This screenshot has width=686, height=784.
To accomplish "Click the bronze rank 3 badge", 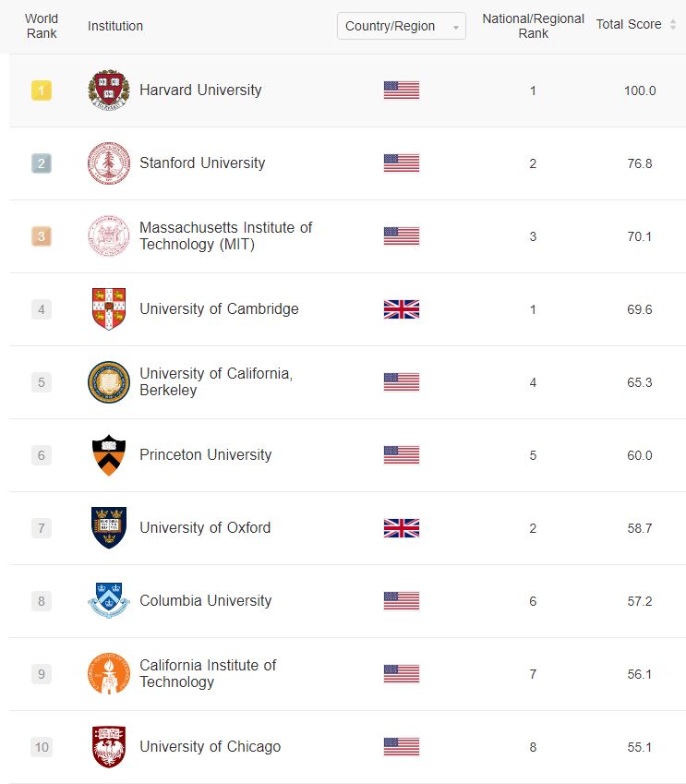I will click(x=42, y=236).
